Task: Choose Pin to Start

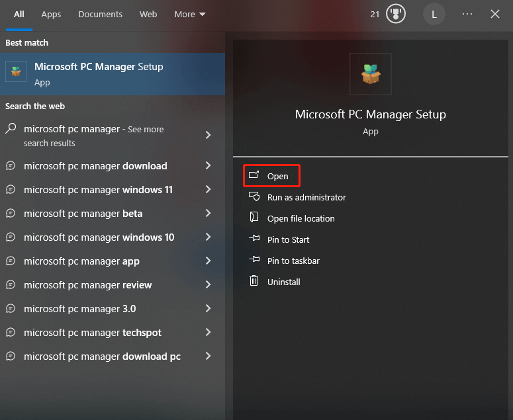Action: point(288,240)
